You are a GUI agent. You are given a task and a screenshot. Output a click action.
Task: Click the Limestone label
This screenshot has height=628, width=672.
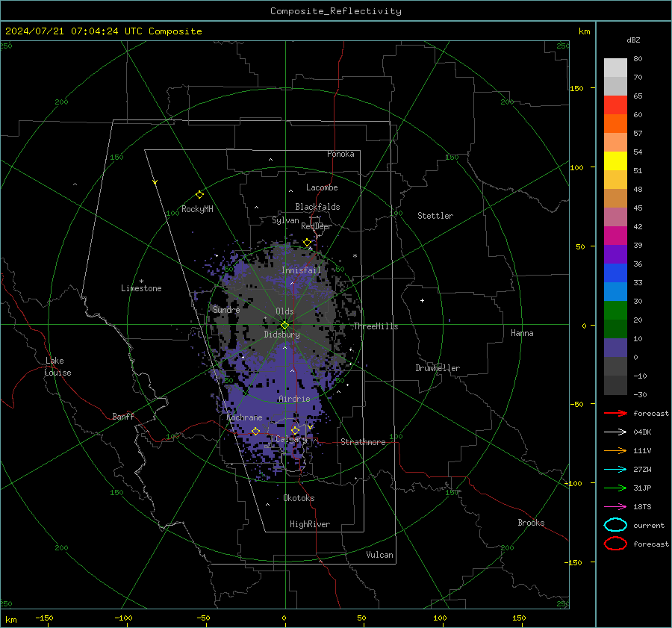[141, 288]
